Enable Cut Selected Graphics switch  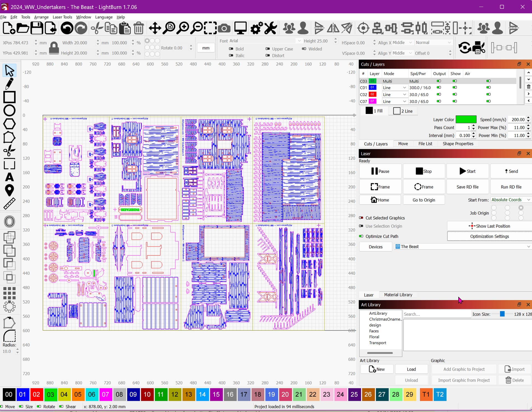point(361,218)
